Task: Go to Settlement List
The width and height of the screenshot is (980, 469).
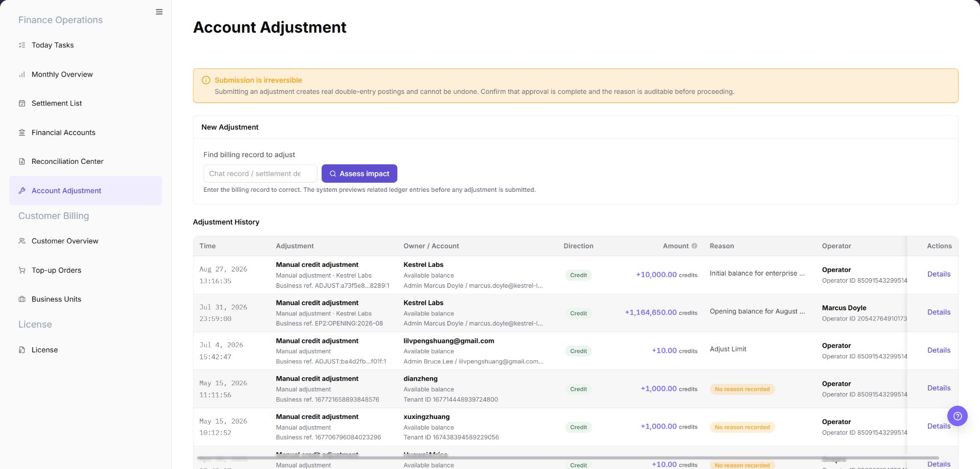Action: (x=86, y=103)
